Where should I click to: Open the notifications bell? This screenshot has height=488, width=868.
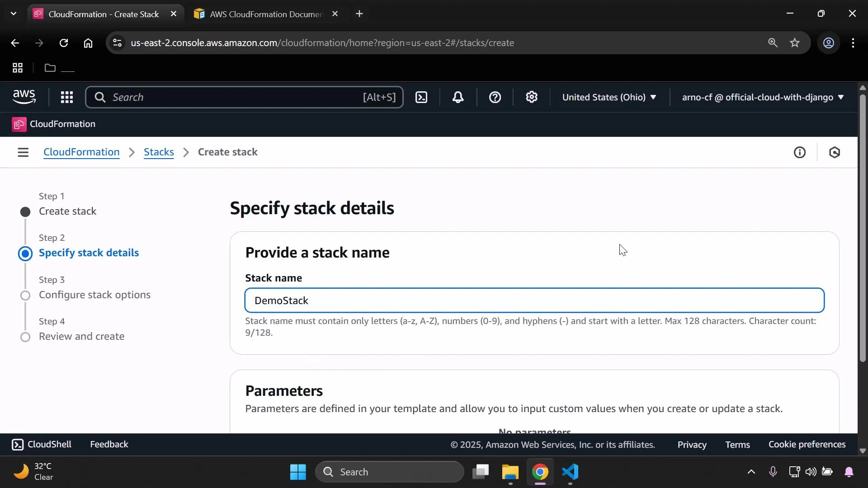point(458,97)
